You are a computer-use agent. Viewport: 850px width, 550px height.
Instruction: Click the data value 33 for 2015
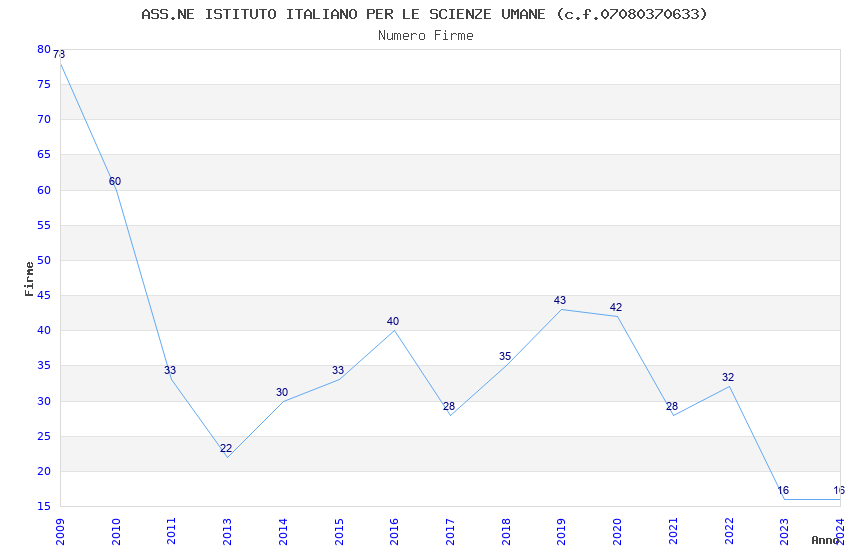tap(337, 370)
